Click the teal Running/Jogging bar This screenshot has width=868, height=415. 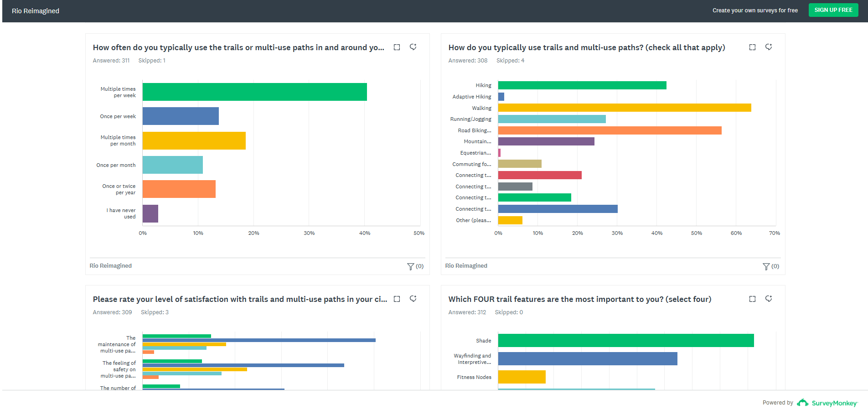[x=552, y=119]
